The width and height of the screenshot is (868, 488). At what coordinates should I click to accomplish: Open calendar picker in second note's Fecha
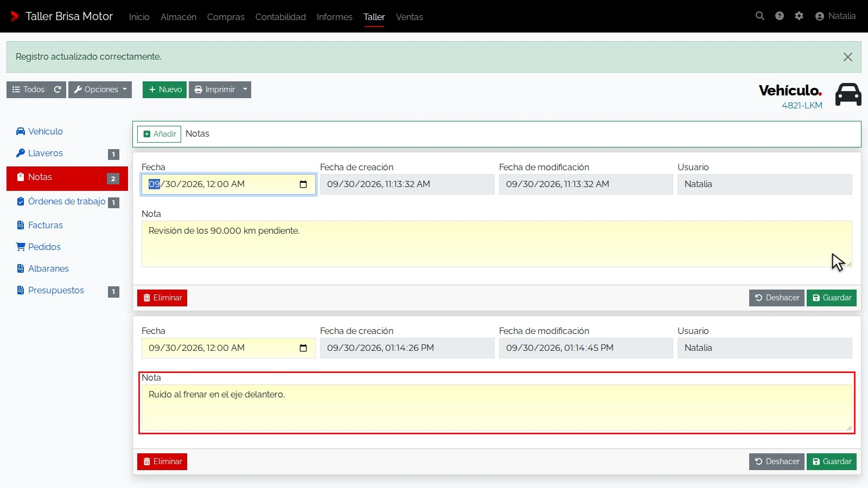303,348
